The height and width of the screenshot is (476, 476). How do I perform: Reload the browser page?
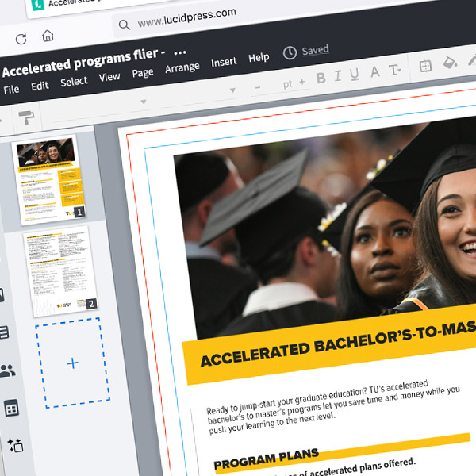pyautogui.click(x=21, y=39)
